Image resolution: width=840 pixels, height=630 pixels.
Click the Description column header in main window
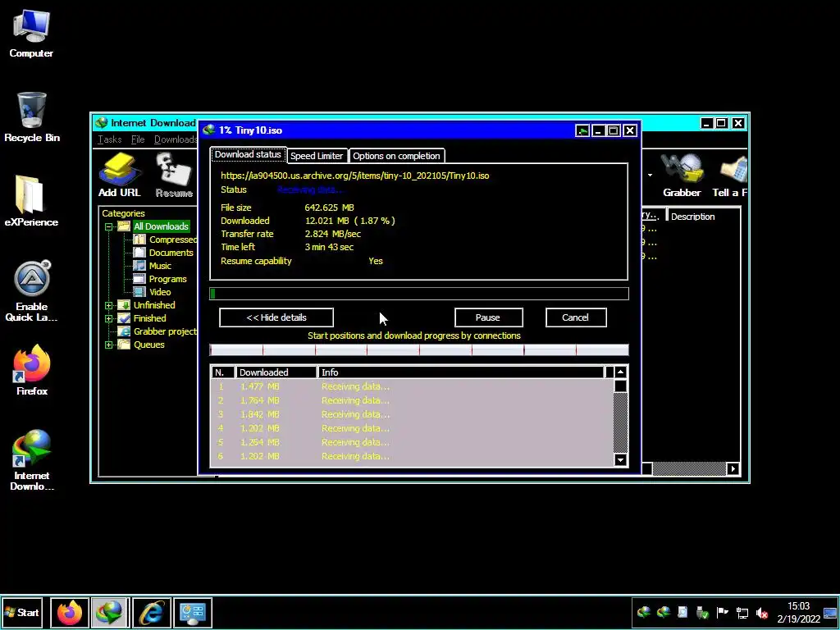point(704,217)
